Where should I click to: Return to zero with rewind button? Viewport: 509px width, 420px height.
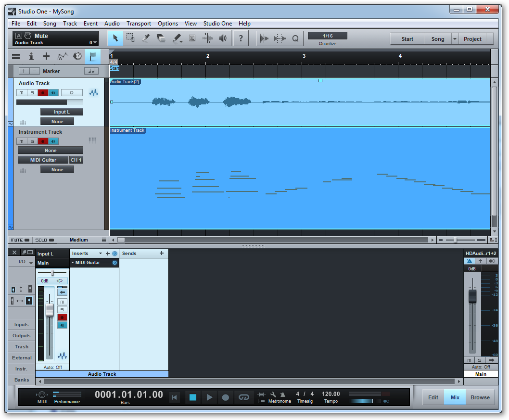tap(175, 397)
